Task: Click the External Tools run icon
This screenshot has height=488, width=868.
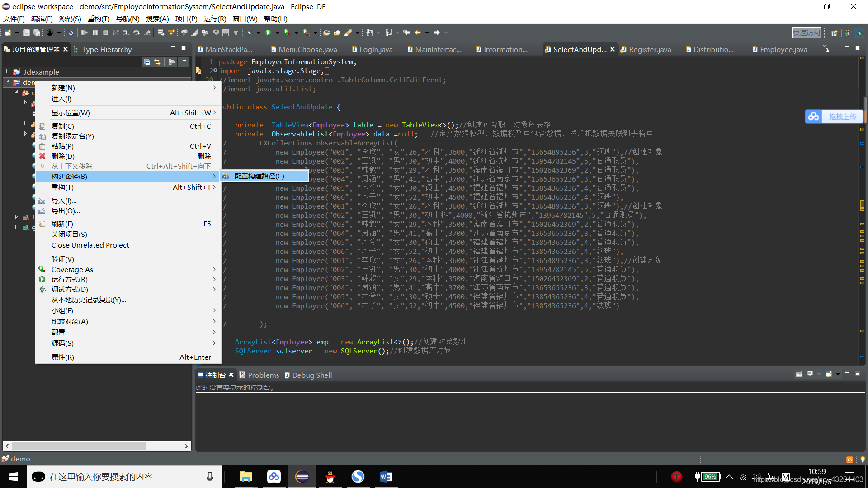Action: pyautogui.click(x=307, y=33)
